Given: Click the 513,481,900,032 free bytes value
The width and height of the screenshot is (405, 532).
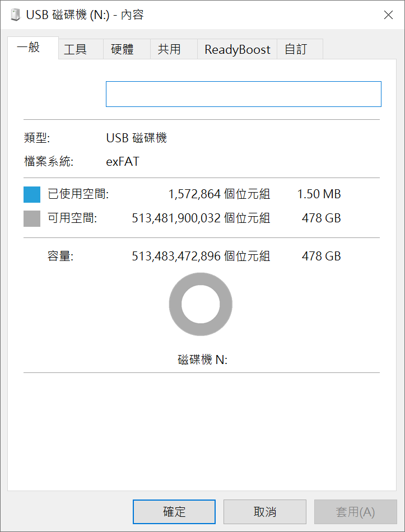Looking at the screenshot, I should pos(175,218).
